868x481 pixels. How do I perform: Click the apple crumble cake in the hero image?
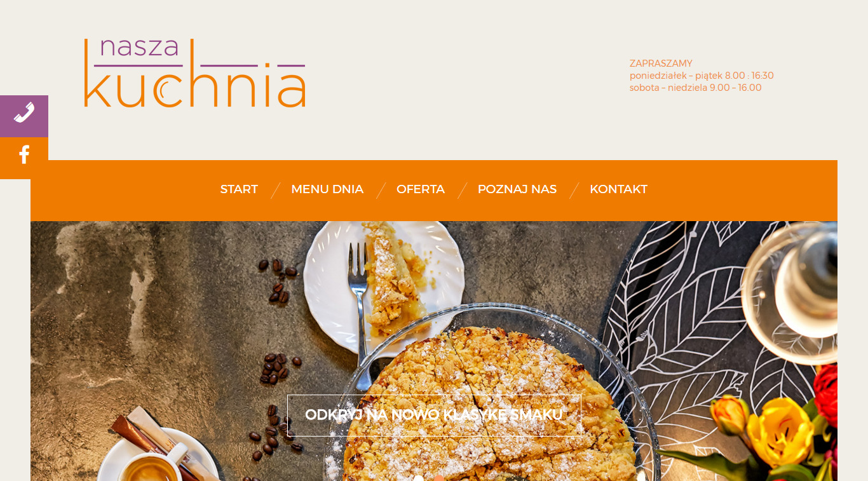click(x=489, y=407)
